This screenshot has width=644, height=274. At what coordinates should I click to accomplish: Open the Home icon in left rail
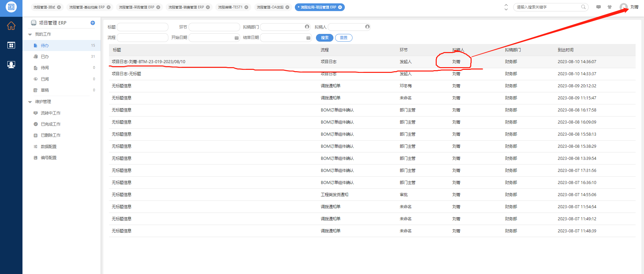click(x=11, y=26)
